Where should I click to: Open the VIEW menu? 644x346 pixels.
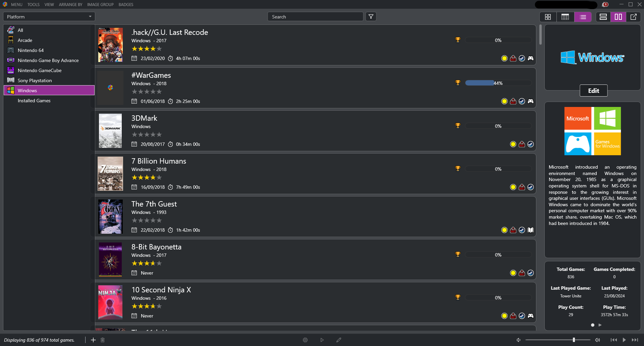49,4
